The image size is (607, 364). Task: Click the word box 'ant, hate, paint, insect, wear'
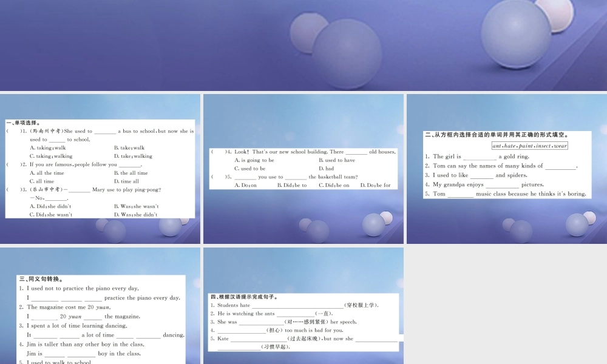(529, 146)
